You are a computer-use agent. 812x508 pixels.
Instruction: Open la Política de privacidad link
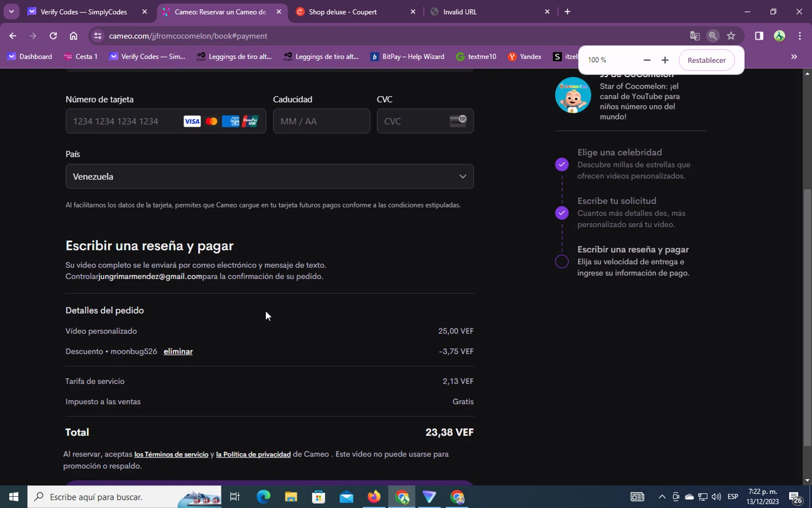[253, 454]
